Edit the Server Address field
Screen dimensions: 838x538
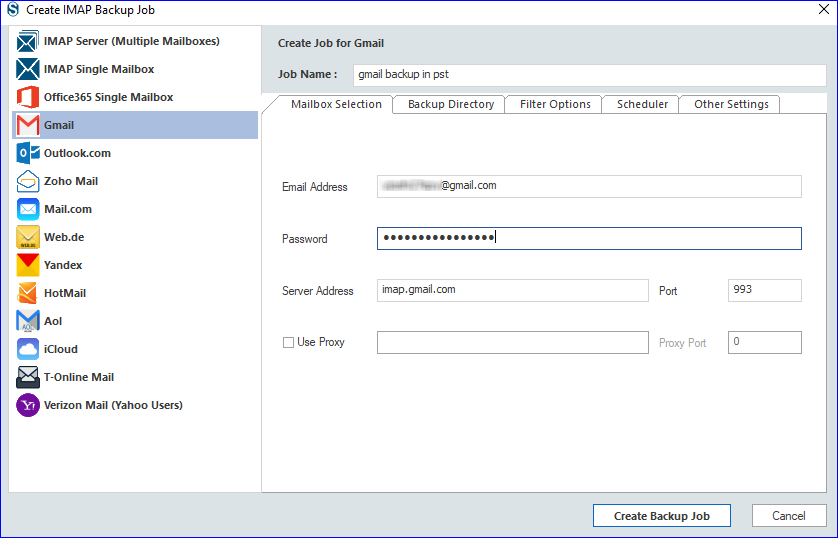513,290
